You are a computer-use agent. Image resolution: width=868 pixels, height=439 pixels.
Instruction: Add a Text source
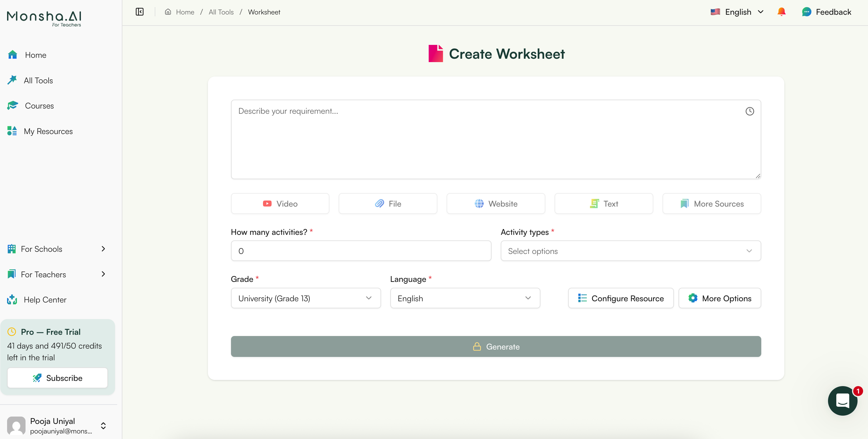603,203
